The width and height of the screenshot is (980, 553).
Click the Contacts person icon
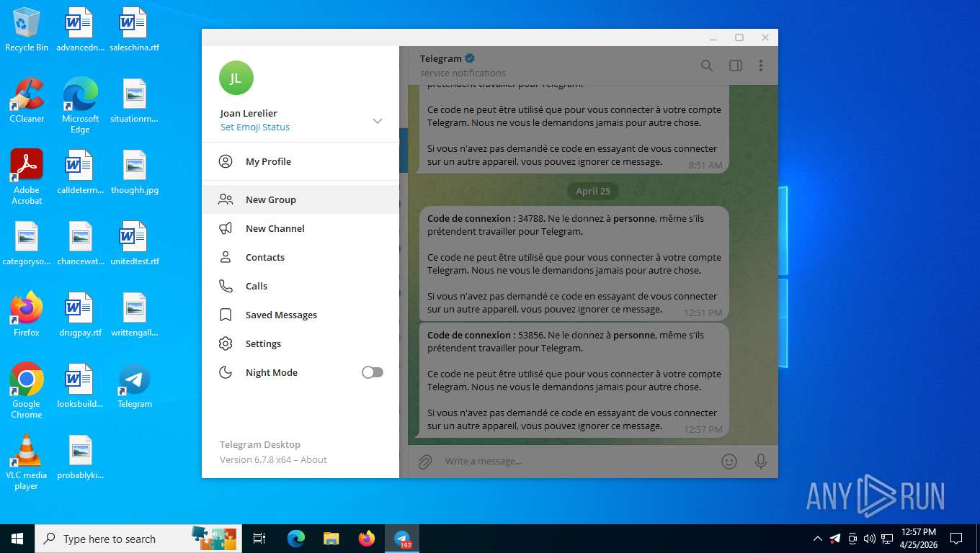coord(226,257)
